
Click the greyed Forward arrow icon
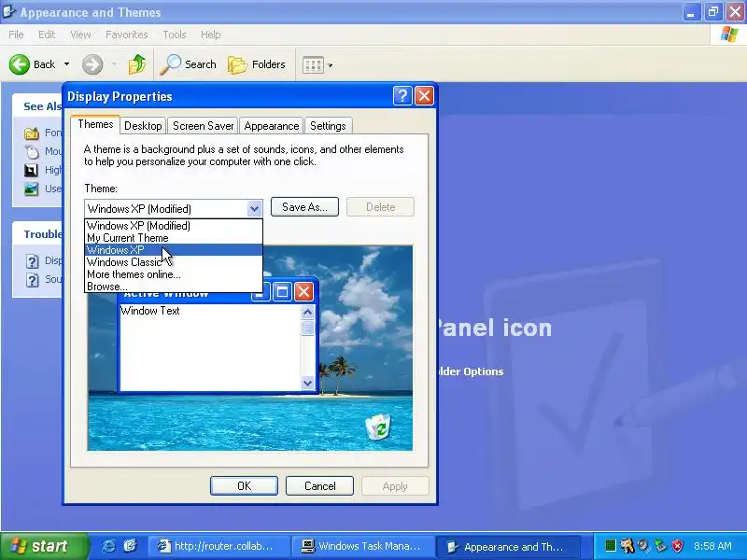92,64
